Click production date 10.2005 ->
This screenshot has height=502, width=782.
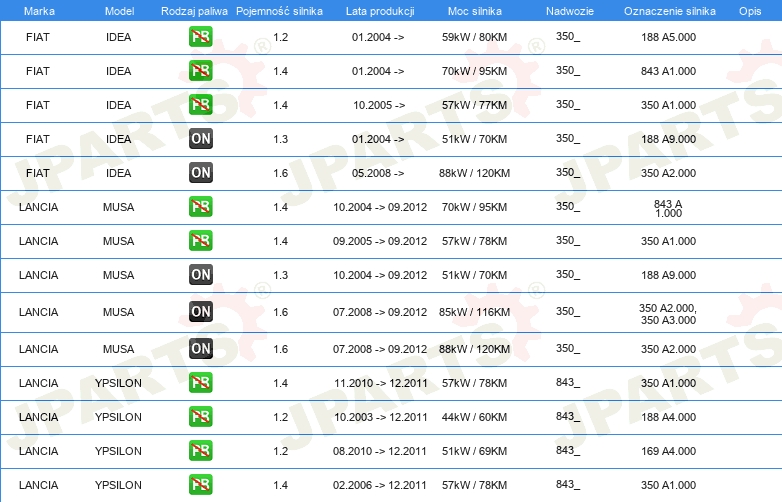379,105
